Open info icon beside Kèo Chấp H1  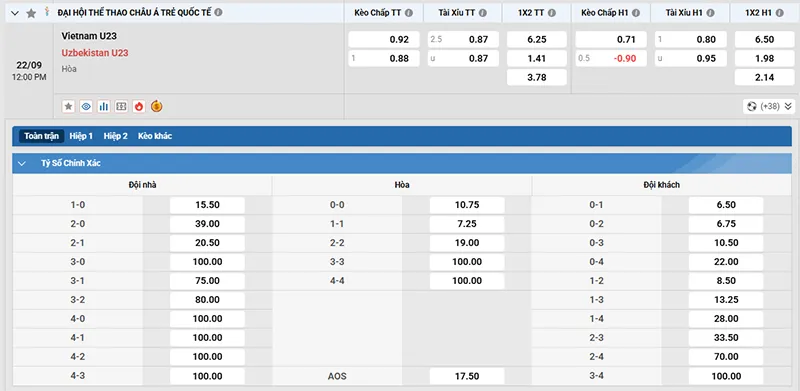tap(636, 13)
